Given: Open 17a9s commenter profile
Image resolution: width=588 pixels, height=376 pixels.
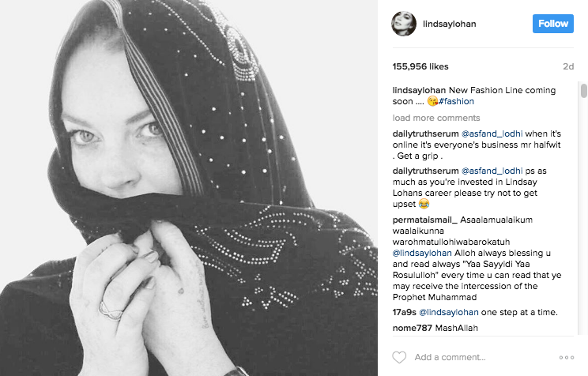Looking at the screenshot, I should pyautogui.click(x=405, y=312).
